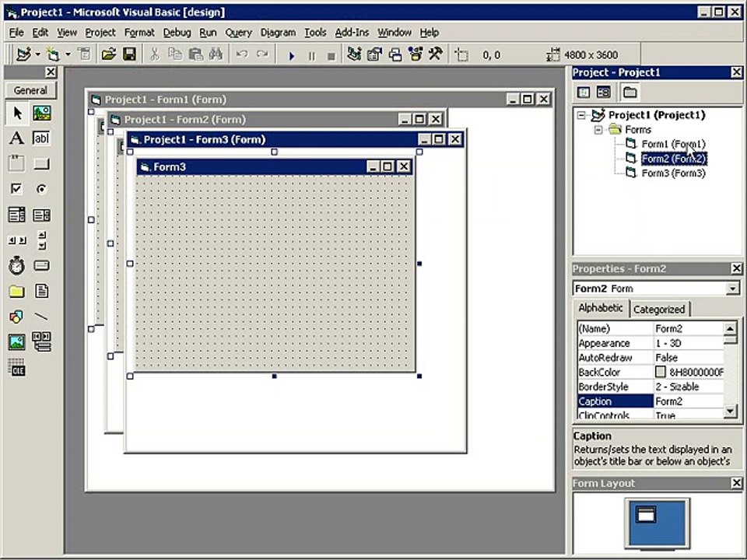Toggle Folders view in Project panel
Viewport: 747px width, 560px height.
(630, 93)
